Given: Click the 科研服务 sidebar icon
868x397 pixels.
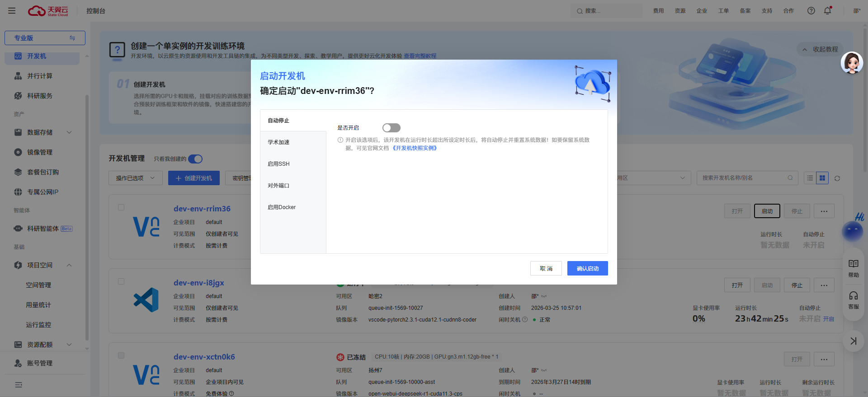Looking at the screenshot, I should pyautogui.click(x=18, y=96).
